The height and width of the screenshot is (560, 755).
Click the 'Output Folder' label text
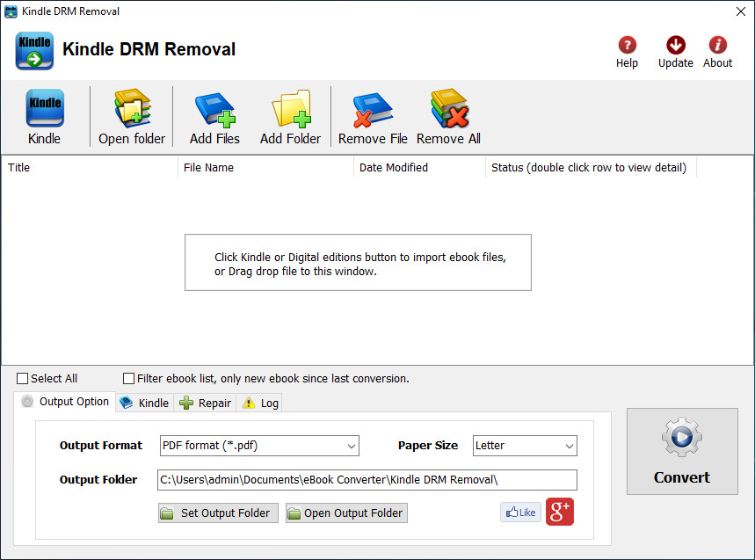98,480
